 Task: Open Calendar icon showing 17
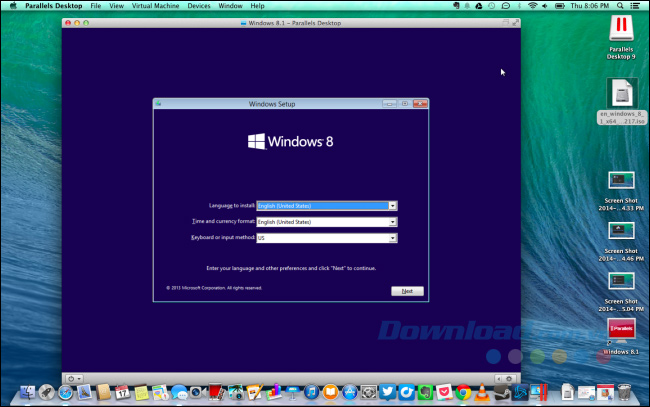click(x=122, y=392)
